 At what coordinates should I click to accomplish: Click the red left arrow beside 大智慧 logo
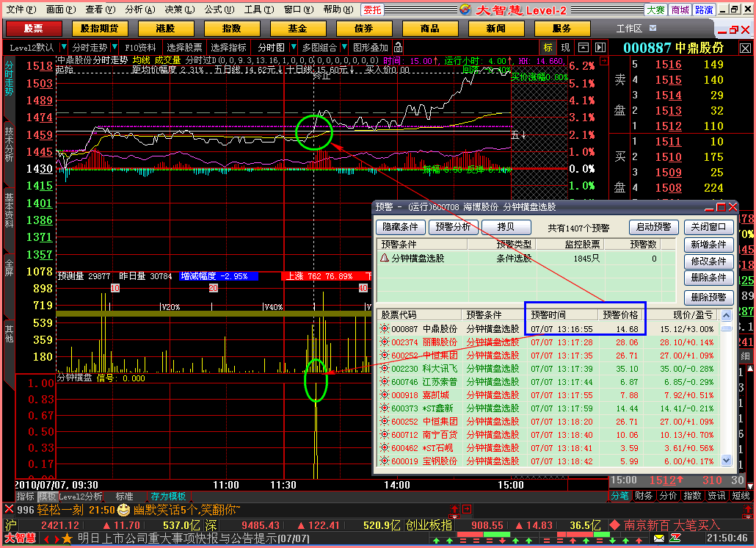click(46, 538)
